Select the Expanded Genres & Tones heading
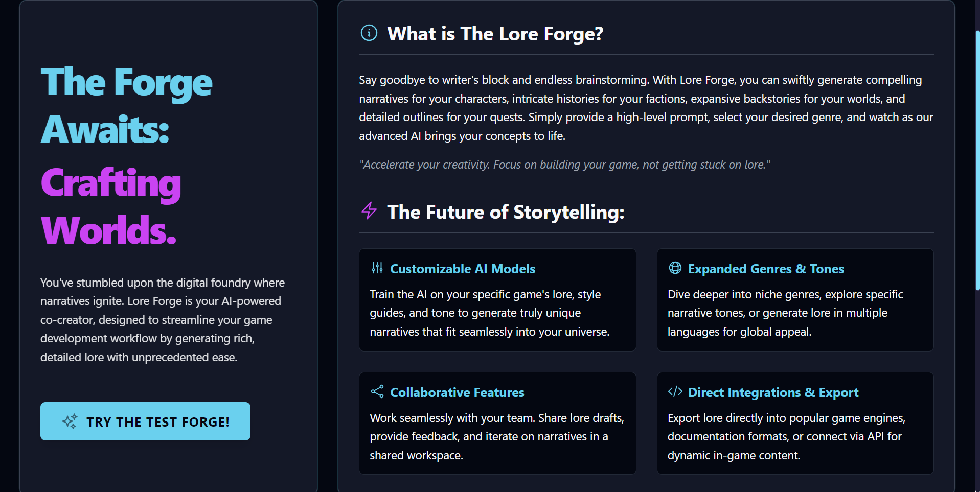The image size is (980, 492). point(765,269)
